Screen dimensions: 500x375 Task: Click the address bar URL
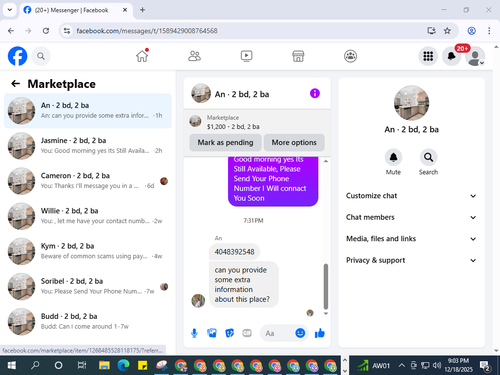coord(147,31)
